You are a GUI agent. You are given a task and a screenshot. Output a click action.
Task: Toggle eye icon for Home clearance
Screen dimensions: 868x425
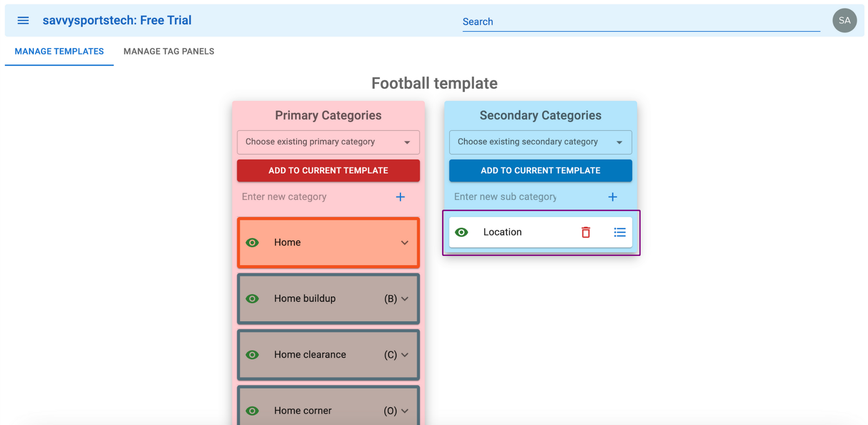(x=252, y=355)
